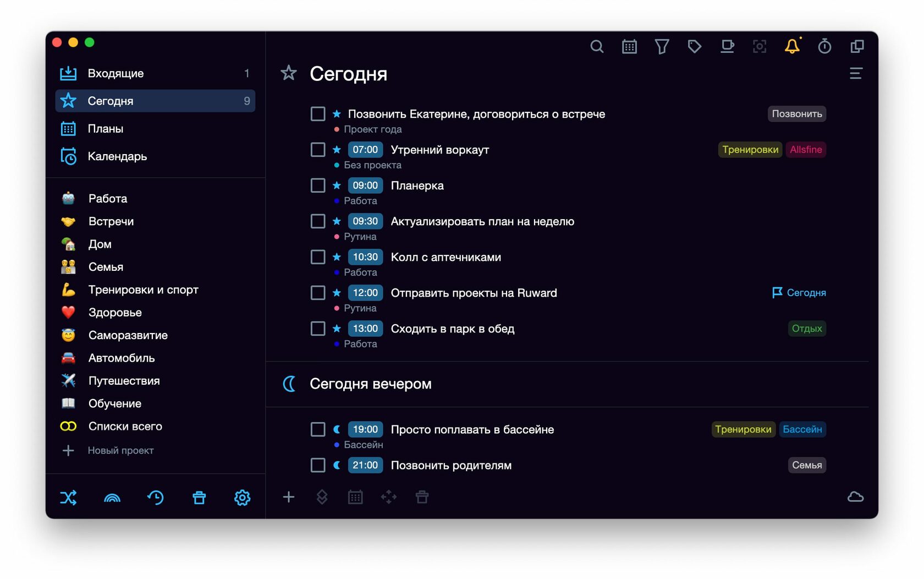Select Сегодня in sidebar
Viewport: 924px width, 579px height.
coord(155,101)
